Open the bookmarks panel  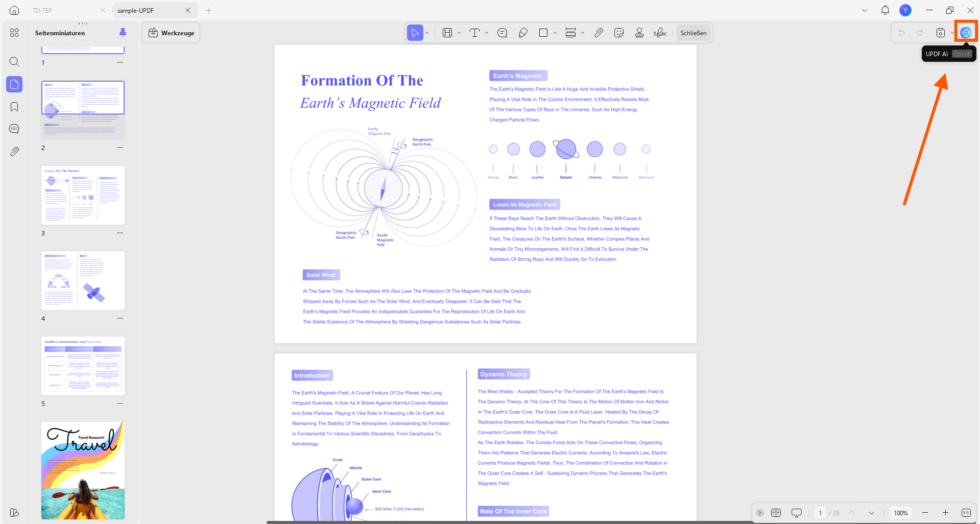(14, 107)
